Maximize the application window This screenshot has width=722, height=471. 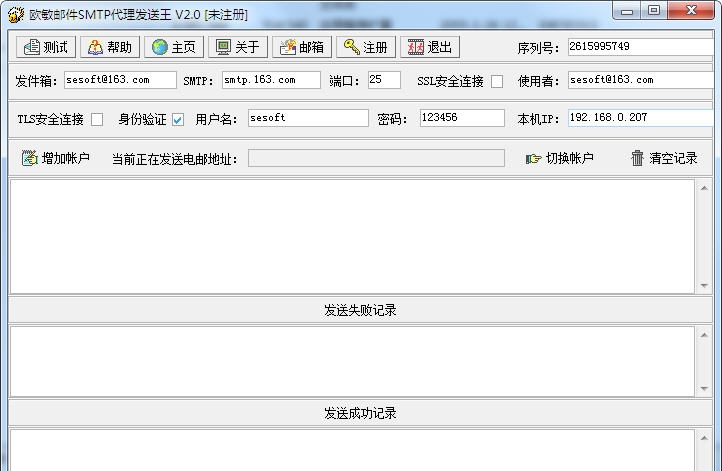654,11
